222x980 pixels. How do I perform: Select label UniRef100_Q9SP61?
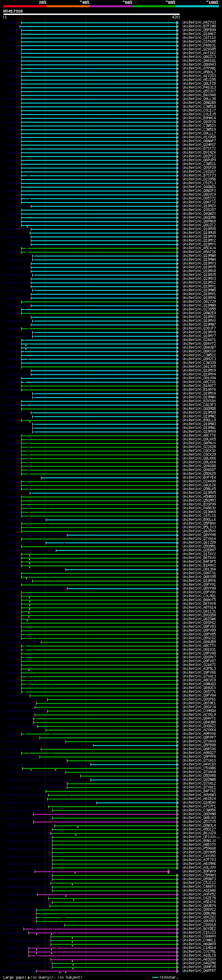tap(199, 699)
